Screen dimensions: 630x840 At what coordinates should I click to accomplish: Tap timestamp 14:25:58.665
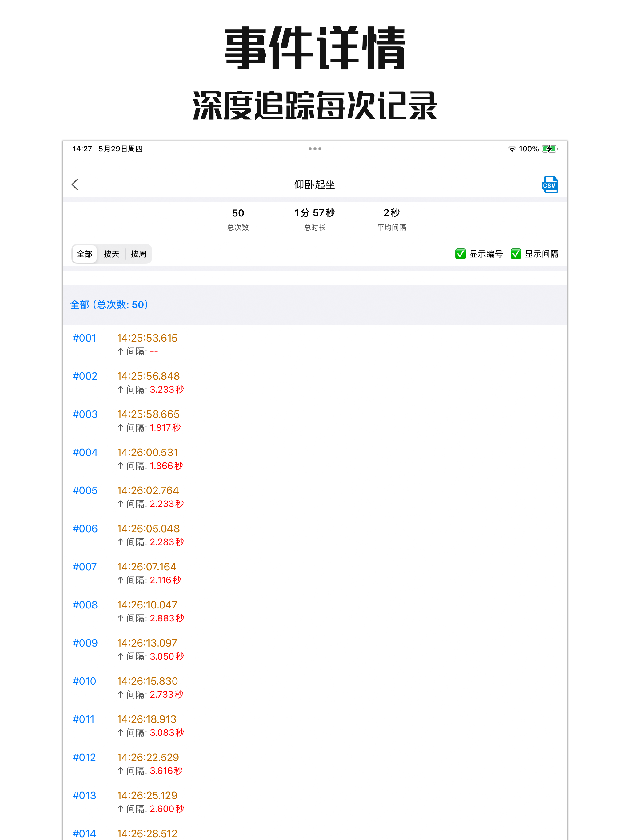tap(148, 414)
